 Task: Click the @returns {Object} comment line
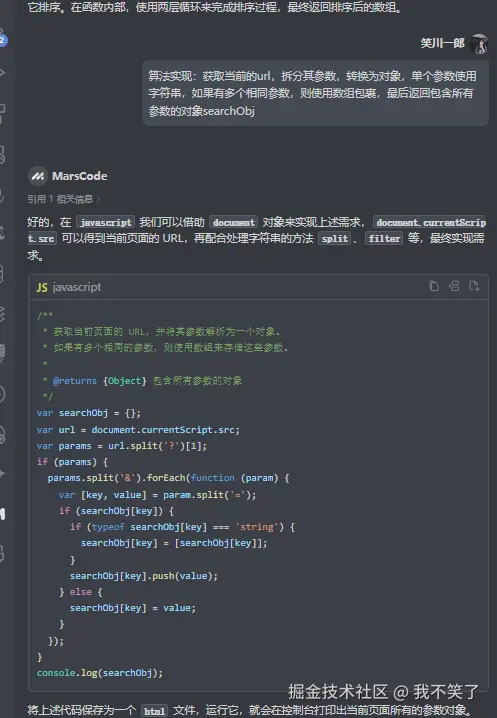coord(142,381)
